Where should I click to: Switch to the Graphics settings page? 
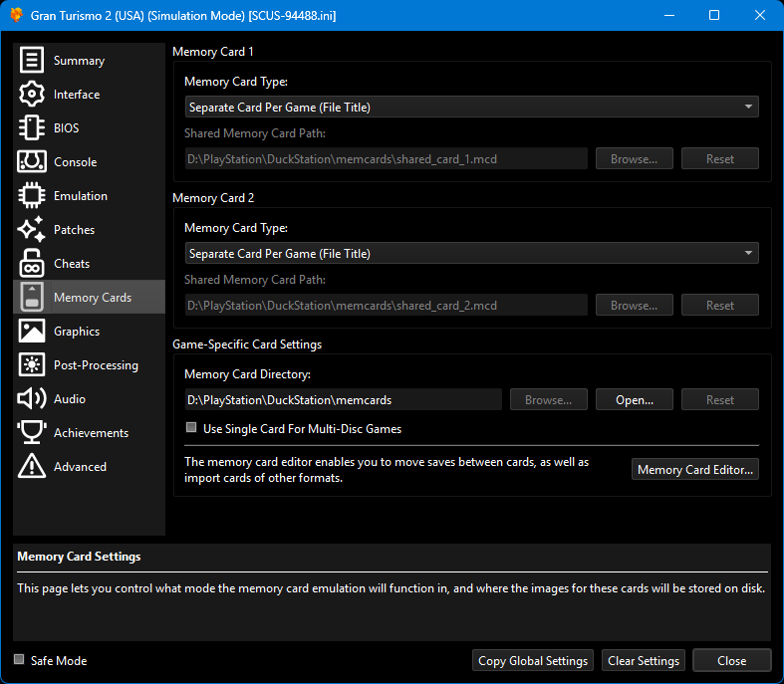[77, 332]
